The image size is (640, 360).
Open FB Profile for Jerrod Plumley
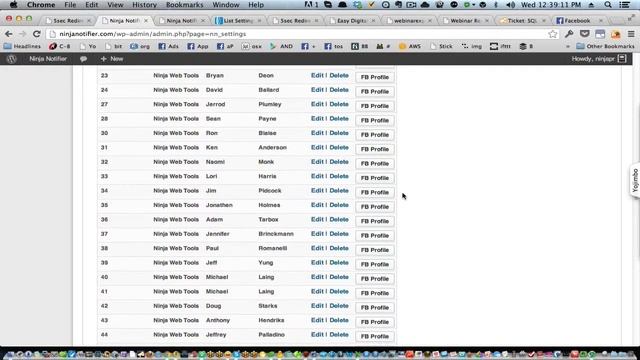tap(375, 106)
